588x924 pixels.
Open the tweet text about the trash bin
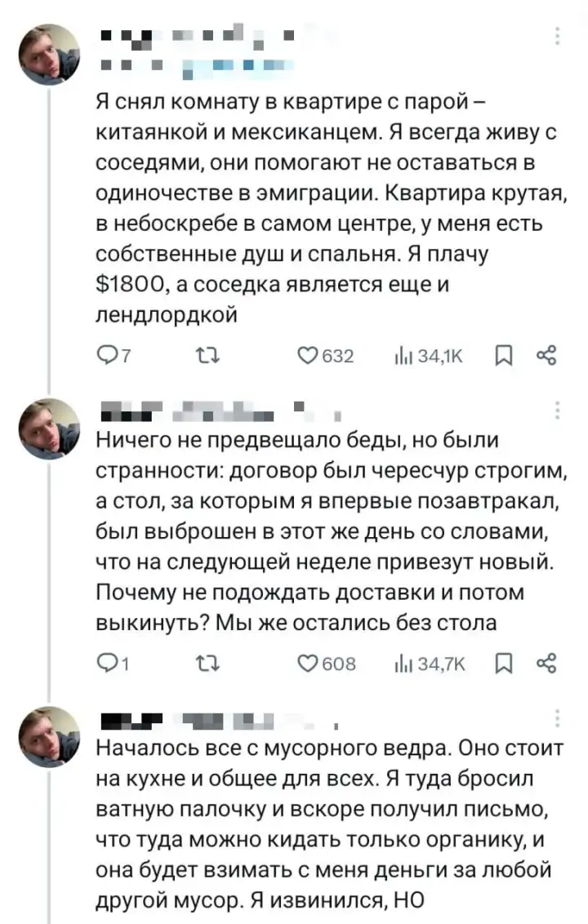coord(327,824)
